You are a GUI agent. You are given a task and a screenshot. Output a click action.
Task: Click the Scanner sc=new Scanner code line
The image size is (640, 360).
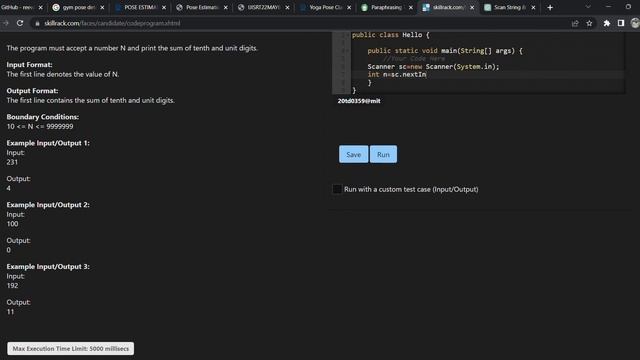coord(433,67)
